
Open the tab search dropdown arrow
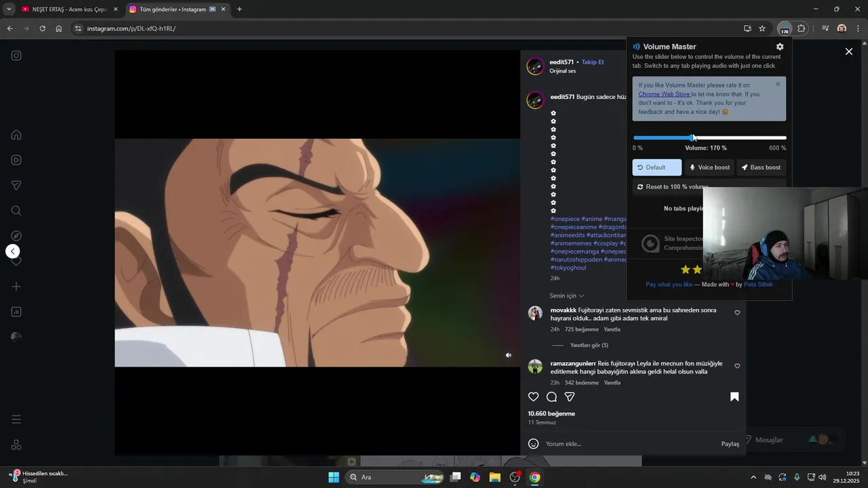pyautogui.click(x=9, y=9)
